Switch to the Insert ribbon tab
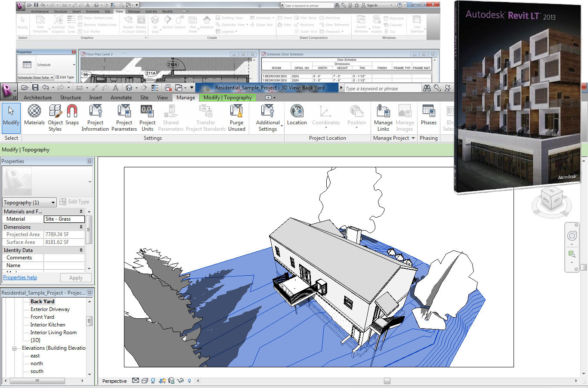Screen dimensions: 588x388 point(96,98)
